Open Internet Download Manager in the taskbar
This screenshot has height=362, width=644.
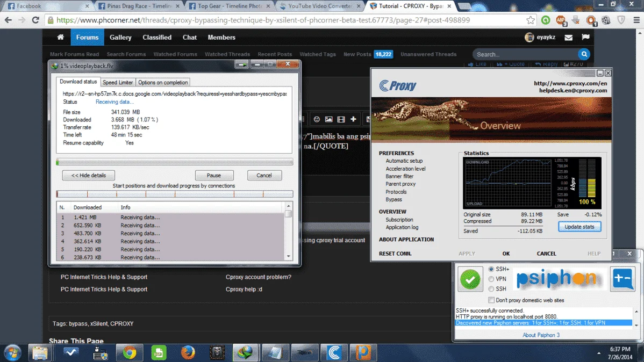(246, 353)
